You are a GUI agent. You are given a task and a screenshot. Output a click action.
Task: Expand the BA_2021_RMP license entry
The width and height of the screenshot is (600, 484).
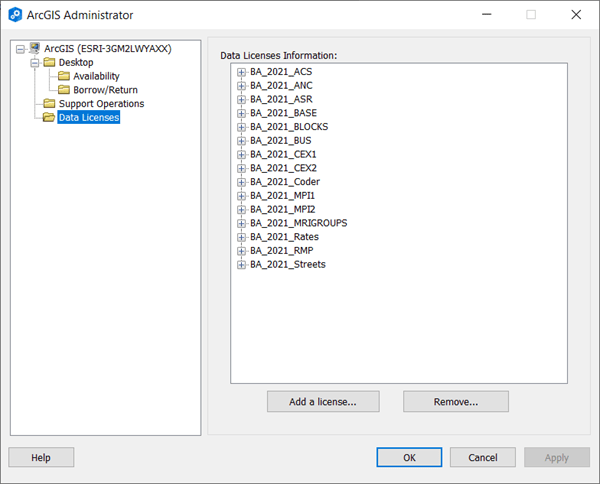pos(241,251)
